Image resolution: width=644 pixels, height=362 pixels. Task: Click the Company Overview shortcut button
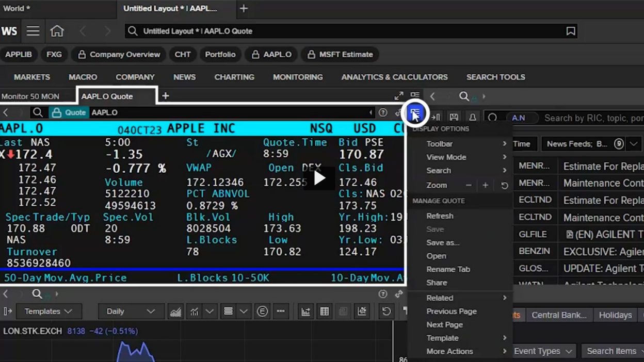coord(119,54)
